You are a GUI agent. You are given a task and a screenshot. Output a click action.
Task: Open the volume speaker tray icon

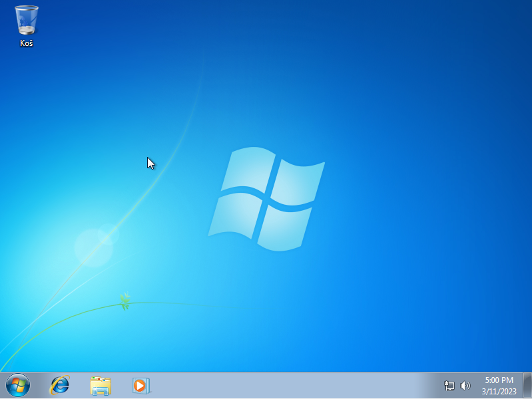(x=465, y=386)
